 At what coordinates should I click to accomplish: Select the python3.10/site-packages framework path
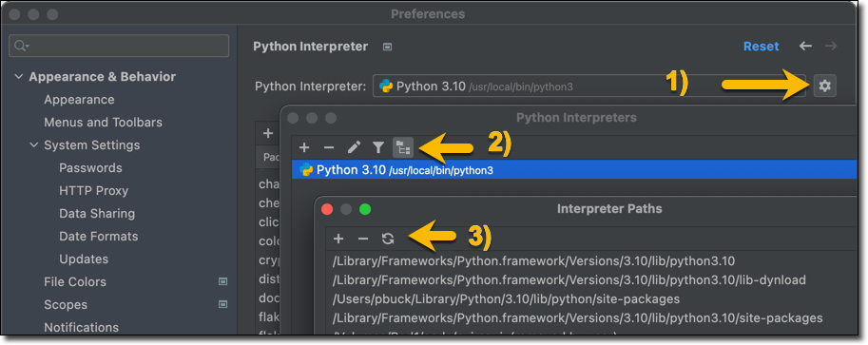point(577,317)
